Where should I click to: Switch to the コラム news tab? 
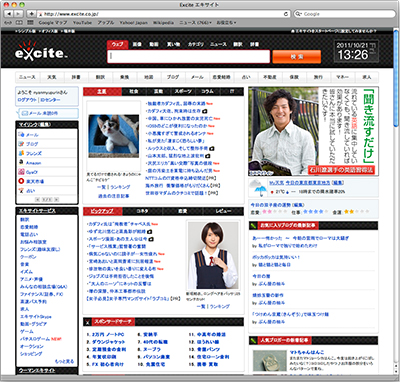(x=207, y=91)
